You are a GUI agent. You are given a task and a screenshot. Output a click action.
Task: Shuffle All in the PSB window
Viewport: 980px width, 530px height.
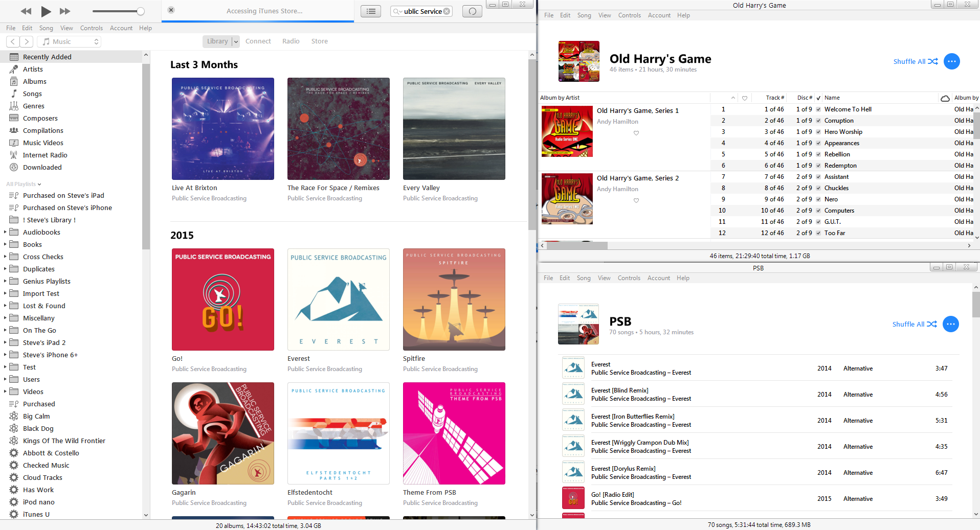click(915, 324)
